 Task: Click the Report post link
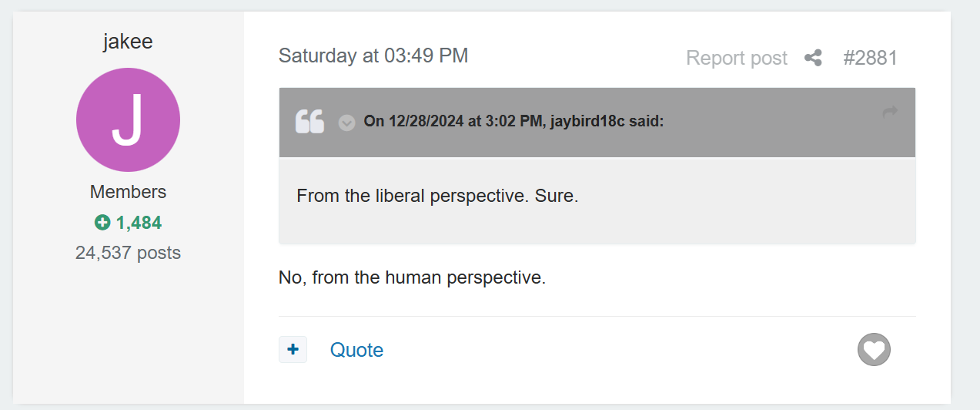coord(736,58)
